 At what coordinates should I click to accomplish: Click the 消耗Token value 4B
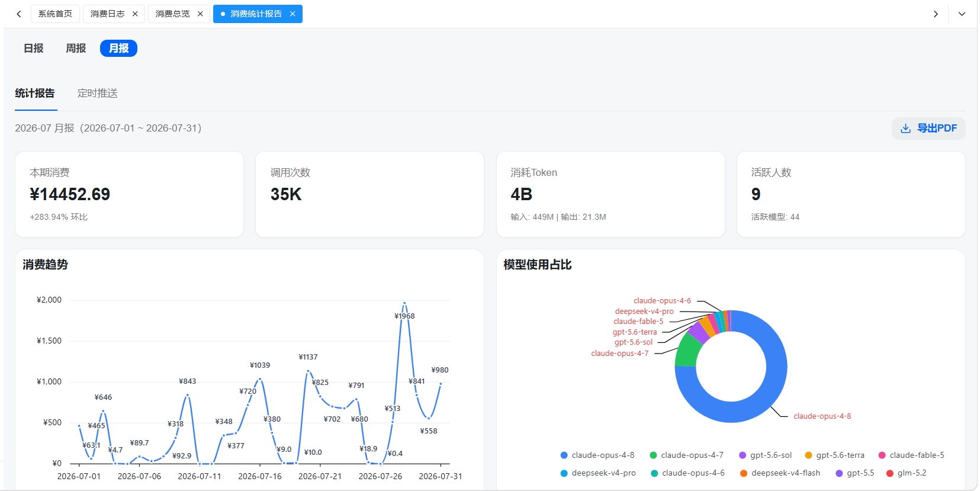tap(521, 194)
